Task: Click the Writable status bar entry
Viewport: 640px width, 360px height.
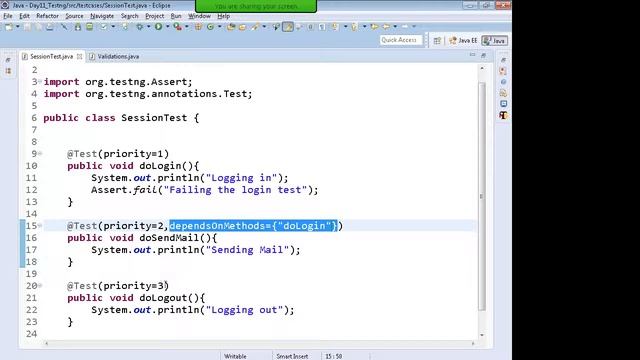Action: [236, 356]
